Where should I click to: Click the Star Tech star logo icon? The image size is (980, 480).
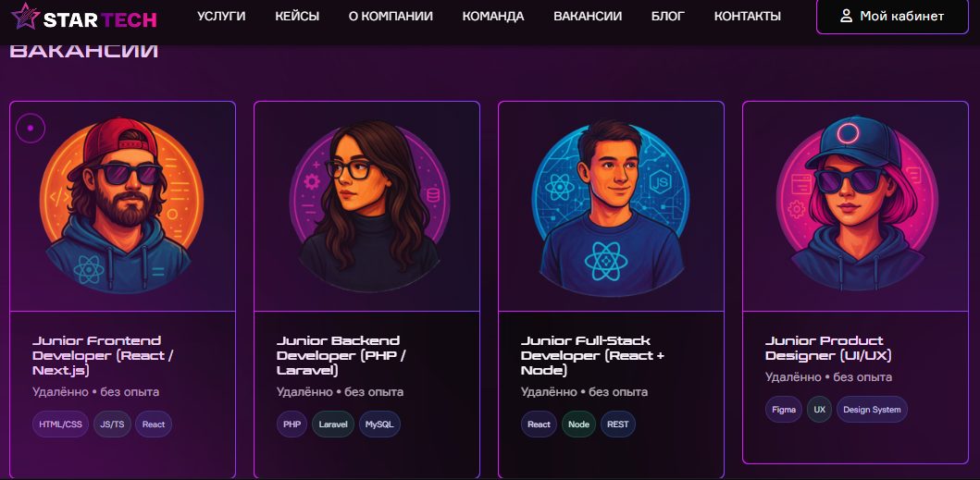pyautogui.click(x=25, y=17)
